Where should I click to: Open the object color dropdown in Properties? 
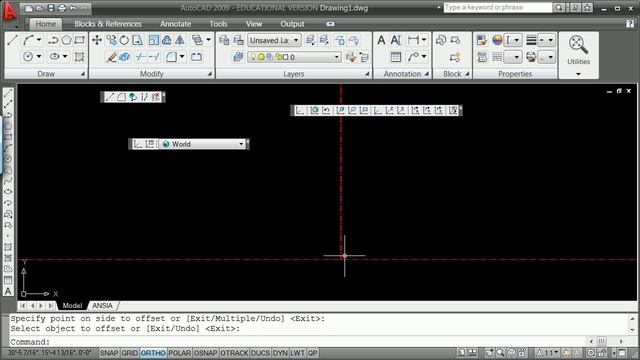tap(513, 40)
